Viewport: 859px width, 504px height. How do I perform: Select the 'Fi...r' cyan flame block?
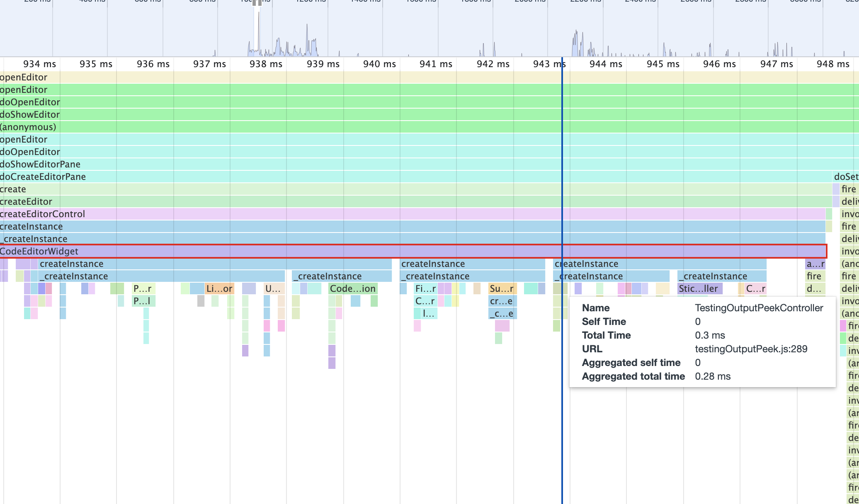425,288
